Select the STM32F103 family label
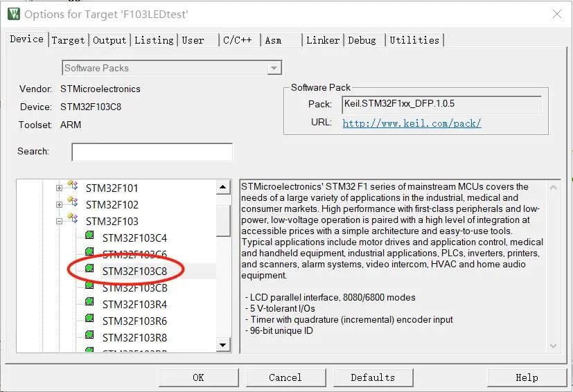This screenshot has width=573, height=392. (x=112, y=222)
